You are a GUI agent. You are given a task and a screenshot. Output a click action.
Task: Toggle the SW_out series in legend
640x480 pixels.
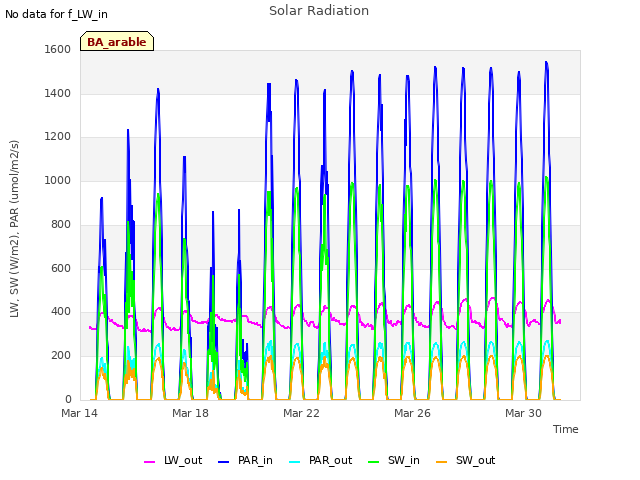[466, 461]
